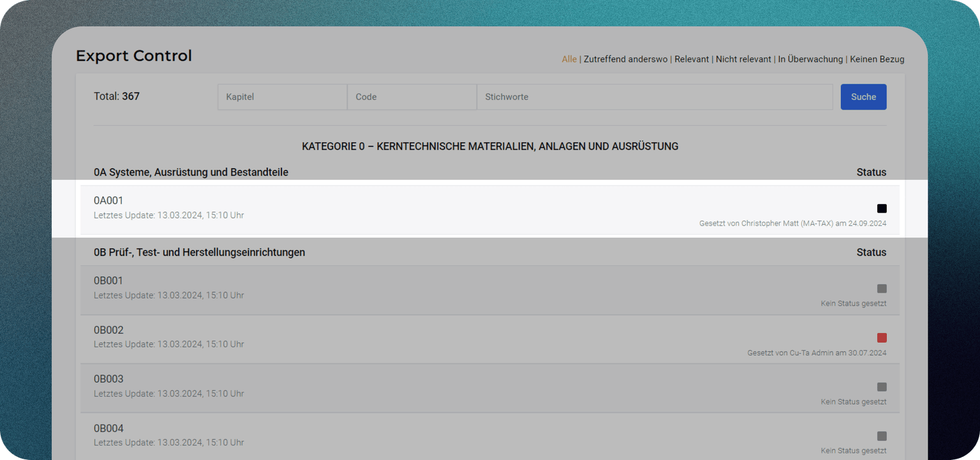Select the Alle filter
Screen dimensions: 980x460
(569, 59)
